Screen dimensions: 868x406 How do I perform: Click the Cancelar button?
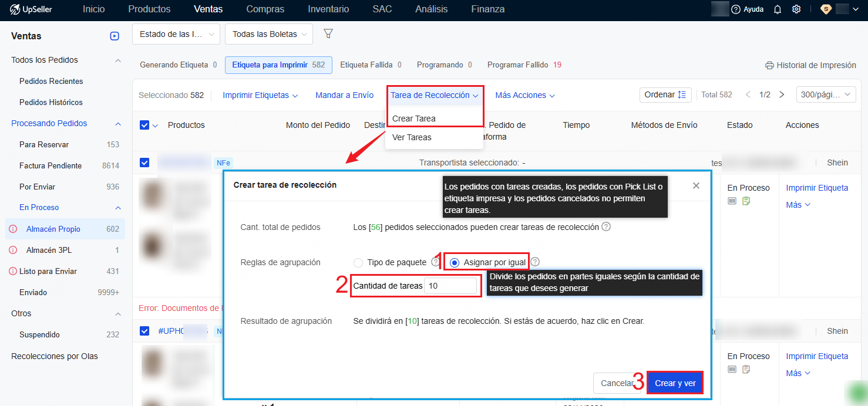point(617,383)
